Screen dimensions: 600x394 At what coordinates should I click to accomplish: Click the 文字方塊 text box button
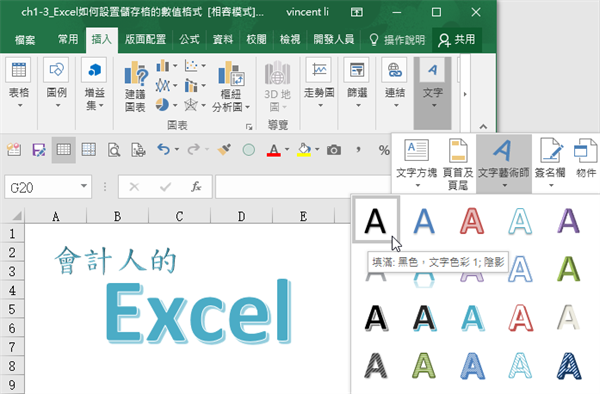pyautogui.click(x=417, y=164)
